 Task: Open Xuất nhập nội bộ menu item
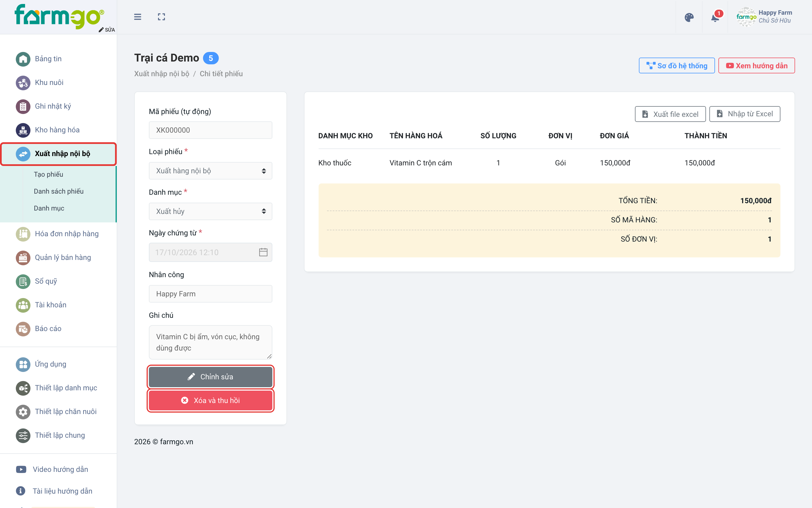(58, 154)
